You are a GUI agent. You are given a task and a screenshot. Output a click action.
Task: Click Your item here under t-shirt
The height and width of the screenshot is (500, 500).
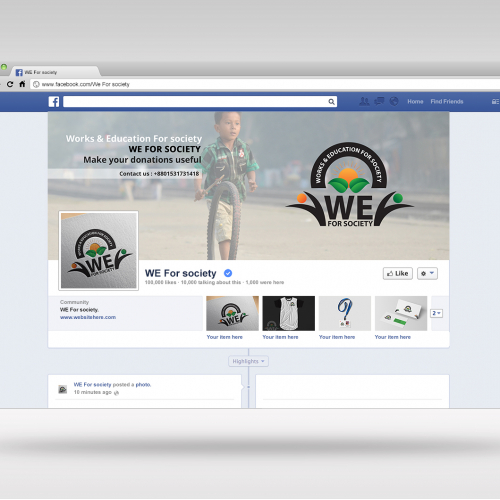coord(280,337)
